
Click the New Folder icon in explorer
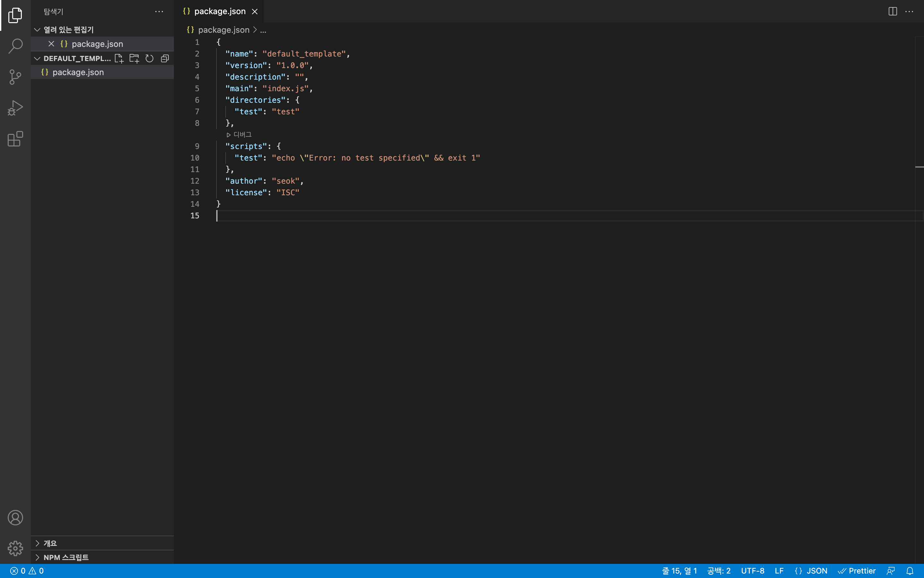pyautogui.click(x=134, y=58)
